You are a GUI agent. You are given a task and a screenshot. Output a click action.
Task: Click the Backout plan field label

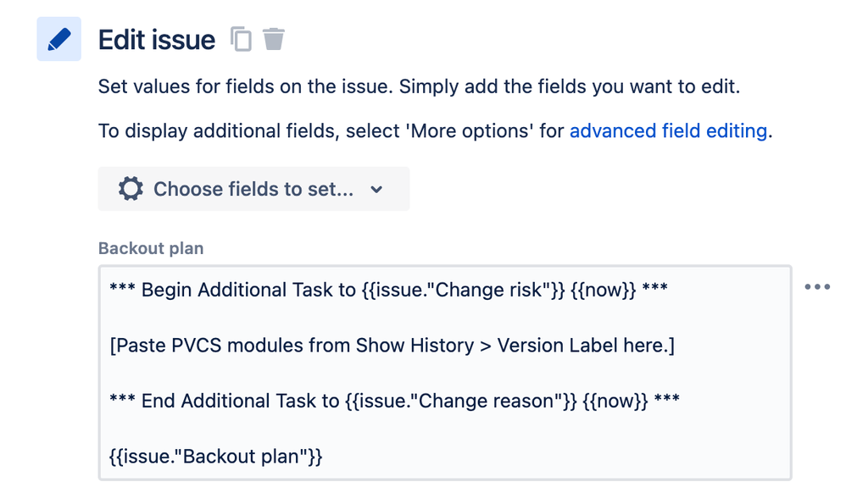151,248
